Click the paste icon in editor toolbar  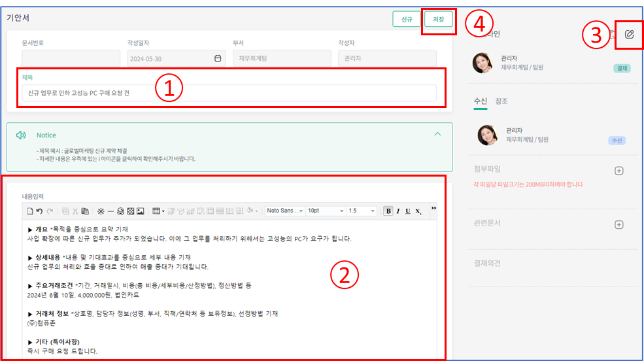point(85,211)
